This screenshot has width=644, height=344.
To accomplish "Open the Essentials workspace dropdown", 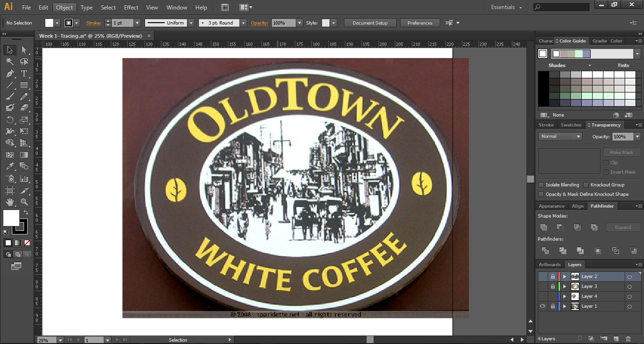I will pos(506,8).
